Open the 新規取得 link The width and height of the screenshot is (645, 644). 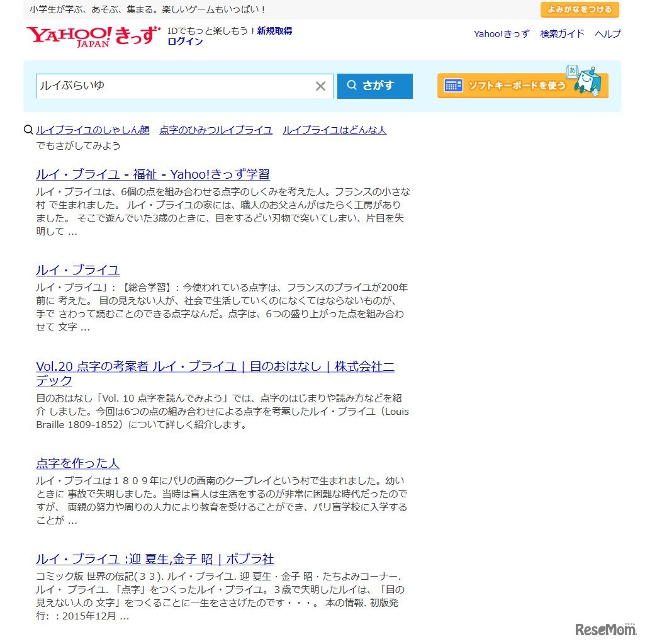pos(275,30)
